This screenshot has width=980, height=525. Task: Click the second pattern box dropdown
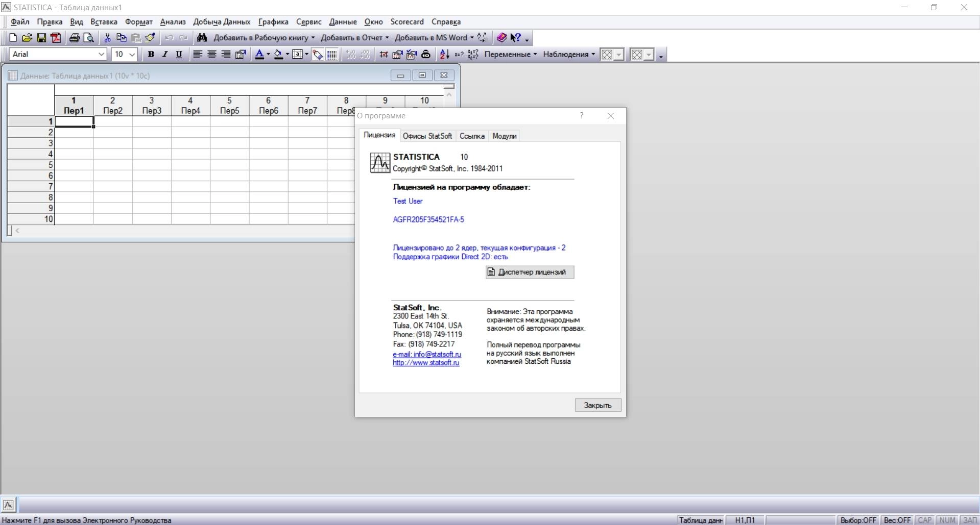click(x=649, y=54)
